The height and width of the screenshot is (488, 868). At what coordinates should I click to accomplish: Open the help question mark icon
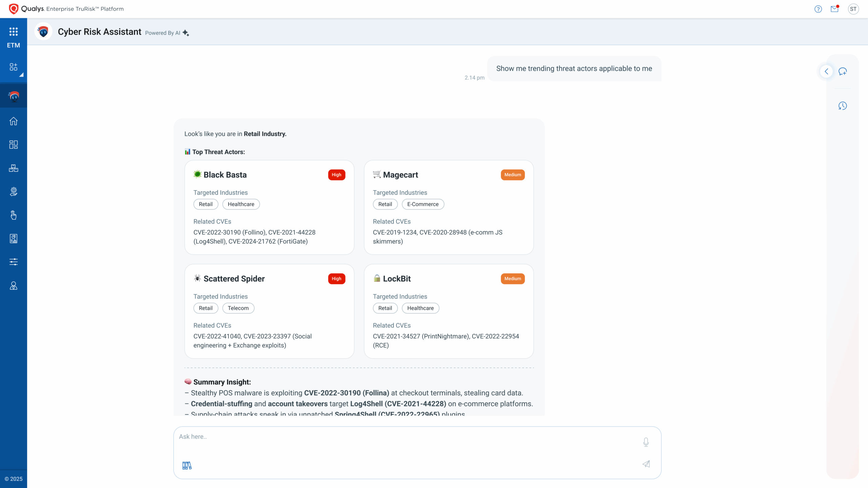818,9
